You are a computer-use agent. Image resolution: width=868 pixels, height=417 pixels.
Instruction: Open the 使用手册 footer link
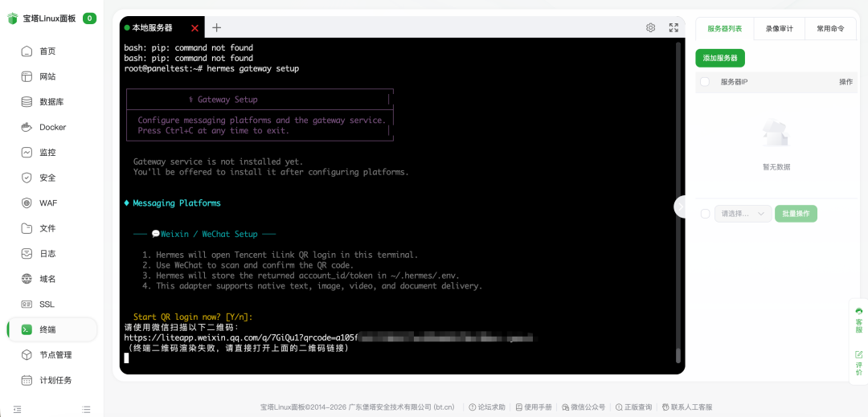pyautogui.click(x=534, y=407)
